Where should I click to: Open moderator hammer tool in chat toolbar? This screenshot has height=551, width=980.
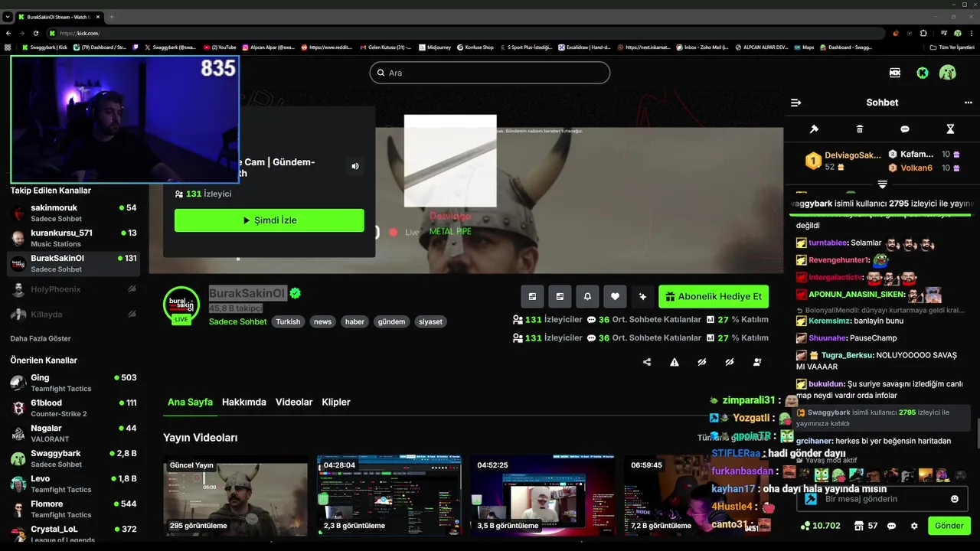[x=814, y=129]
